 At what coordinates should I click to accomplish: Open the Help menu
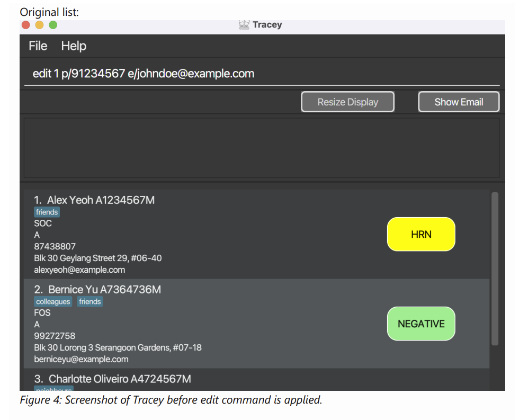[x=74, y=46]
